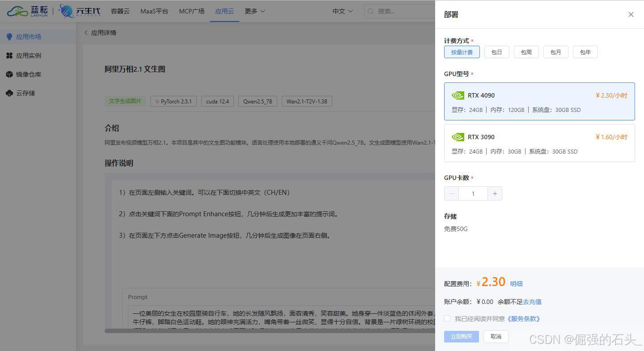
Task: Decrease GPU card count with minus
Action: click(452, 193)
